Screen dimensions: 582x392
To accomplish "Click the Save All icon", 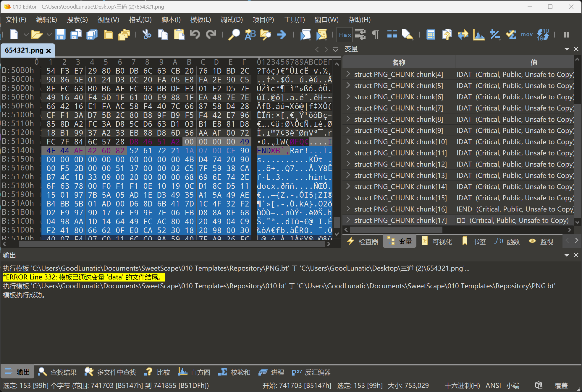I will (x=92, y=35).
